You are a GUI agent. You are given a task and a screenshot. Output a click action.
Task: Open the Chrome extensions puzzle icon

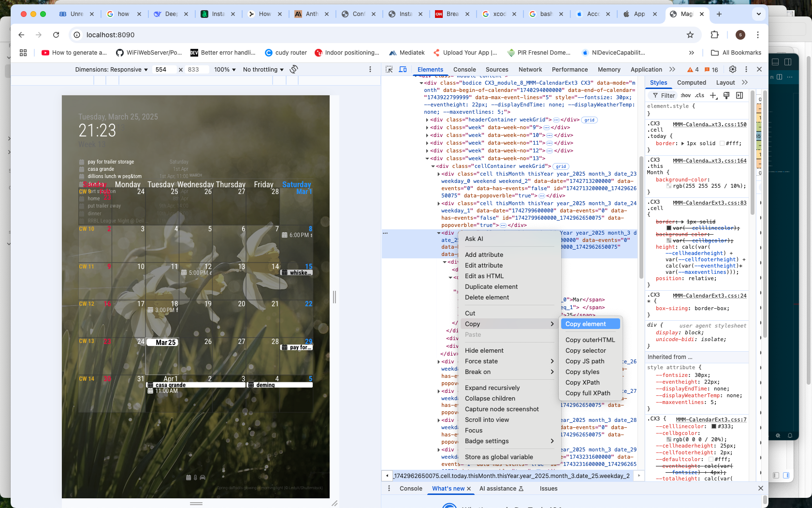coord(715,35)
